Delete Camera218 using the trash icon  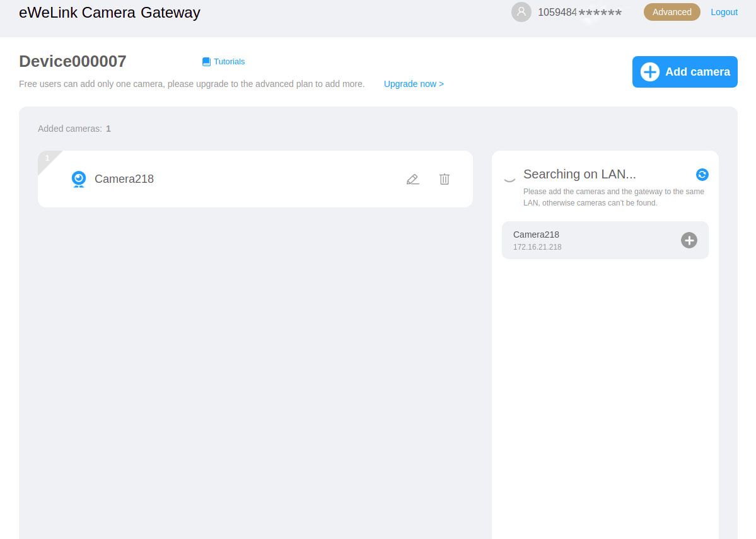point(445,179)
